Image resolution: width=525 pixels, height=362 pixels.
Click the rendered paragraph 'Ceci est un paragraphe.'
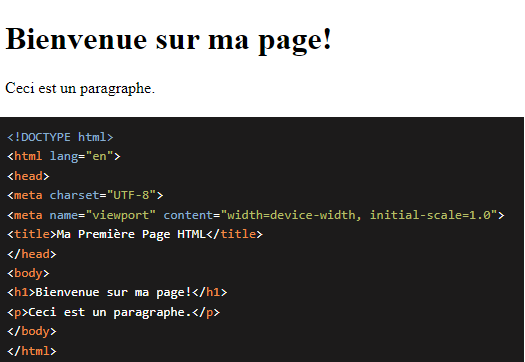[x=80, y=89]
